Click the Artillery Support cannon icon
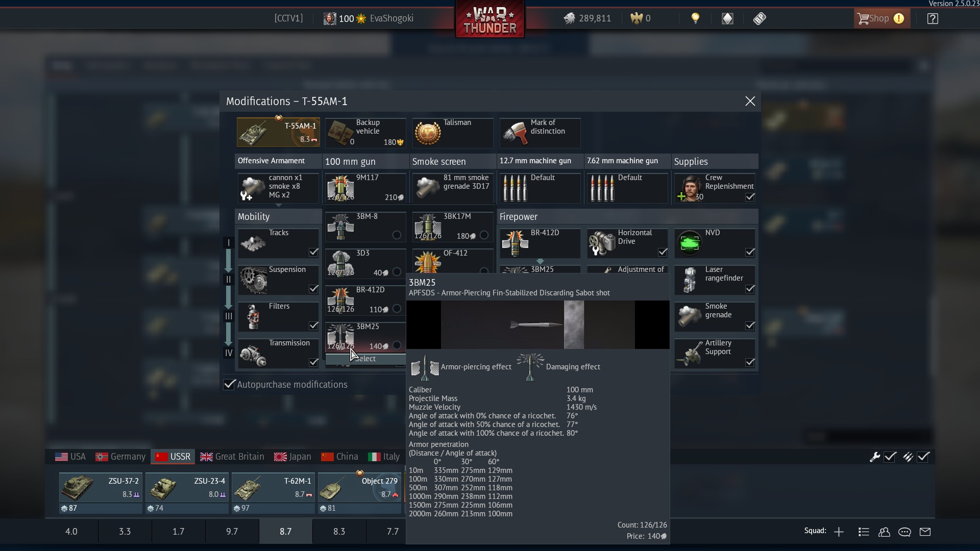 click(x=690, y=354)
